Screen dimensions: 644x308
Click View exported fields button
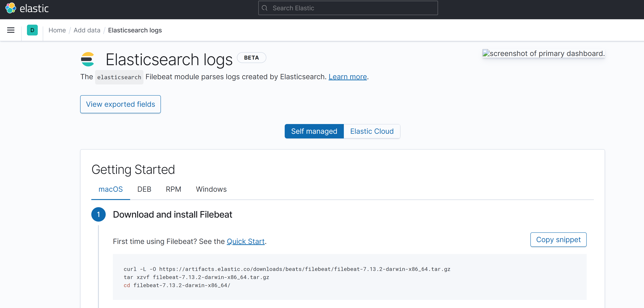click(x=120, y=104)
